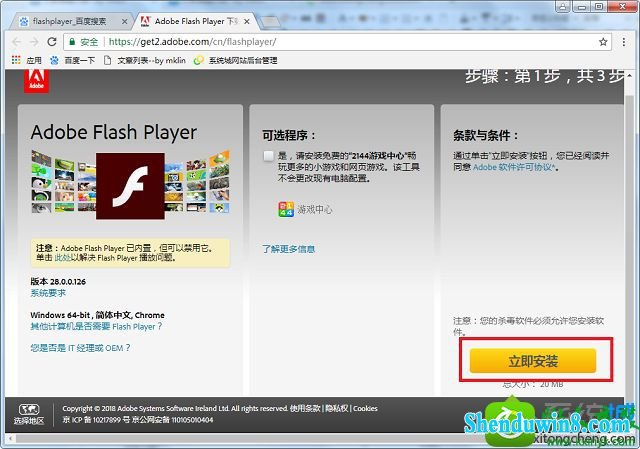Viewport: 640px width, 449px height.
Task: Open the 文章列表--by mklin bookmark
Action: pyautogui.click(x=145, y=60)
